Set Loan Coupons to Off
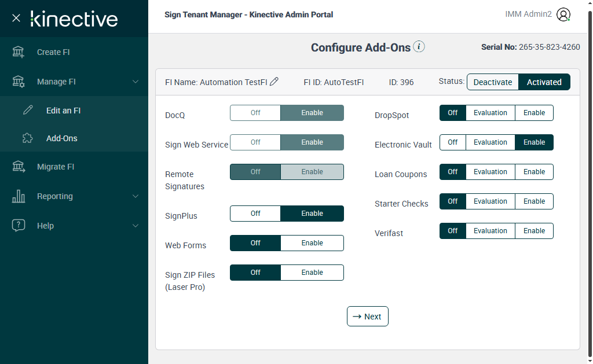593x364 pixels. [453, 172]
